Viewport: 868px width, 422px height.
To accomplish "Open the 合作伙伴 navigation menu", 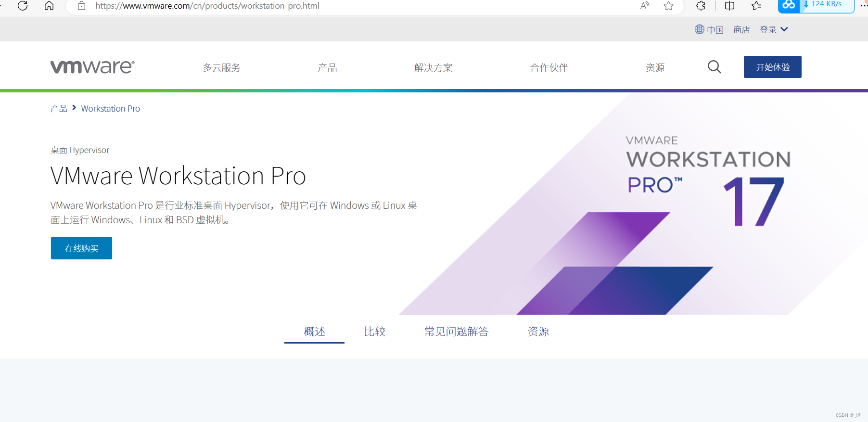I will coord(549,67).
